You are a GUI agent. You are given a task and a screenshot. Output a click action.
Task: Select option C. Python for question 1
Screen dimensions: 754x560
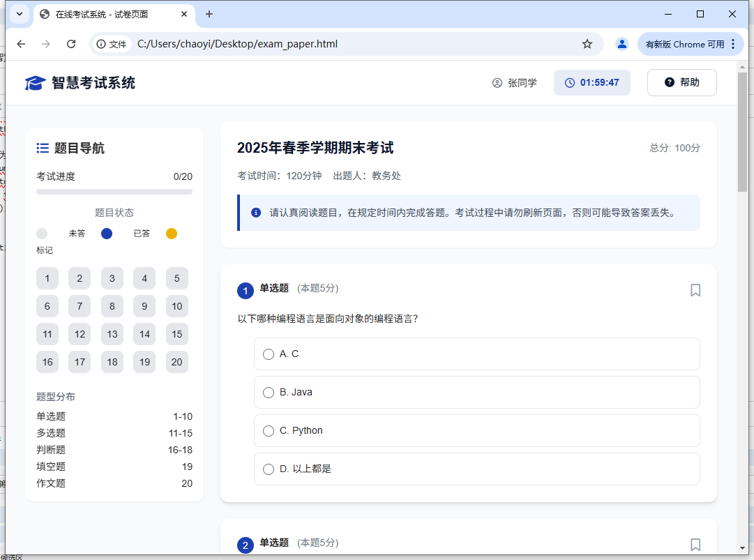[x=476, y=431]
